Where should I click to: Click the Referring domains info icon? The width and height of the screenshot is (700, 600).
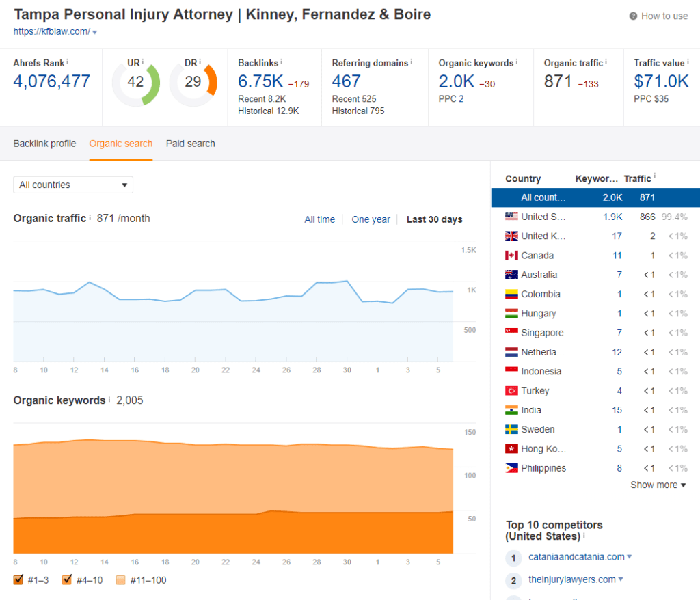pos(411,62)
